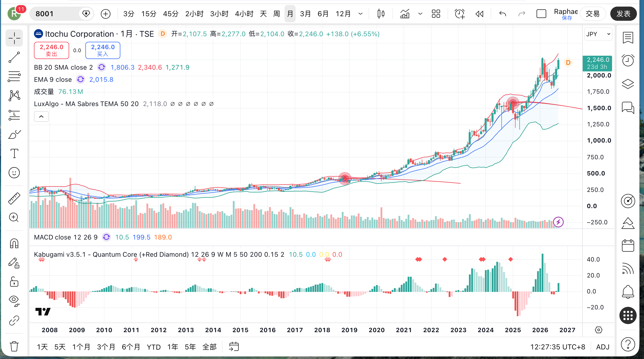Click the 发表 publish button
644x359 pixels.
click(623, 14)
